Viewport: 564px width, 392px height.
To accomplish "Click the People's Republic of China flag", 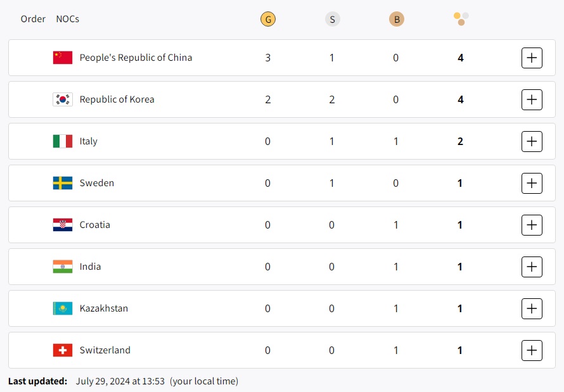I will point(63,58).
